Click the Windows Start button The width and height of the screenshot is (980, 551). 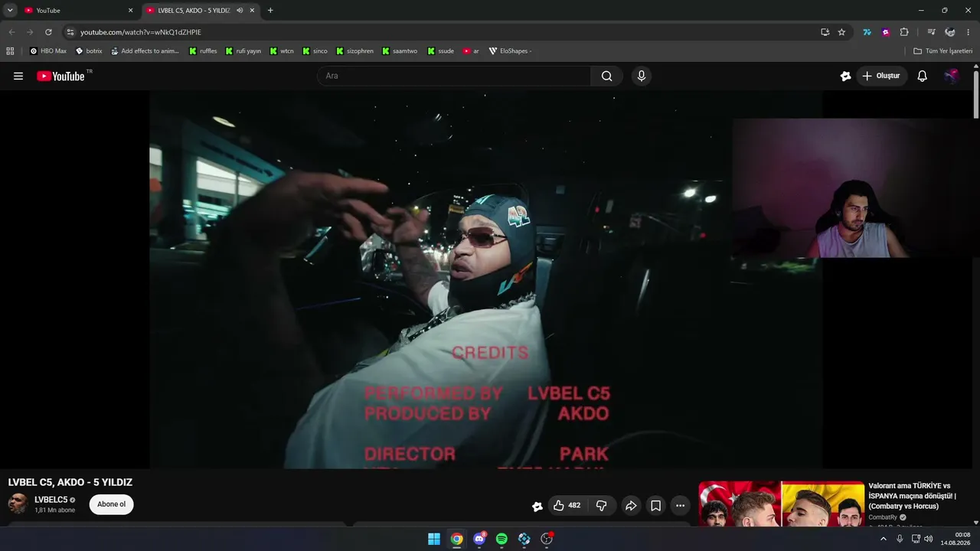(434, 539)
